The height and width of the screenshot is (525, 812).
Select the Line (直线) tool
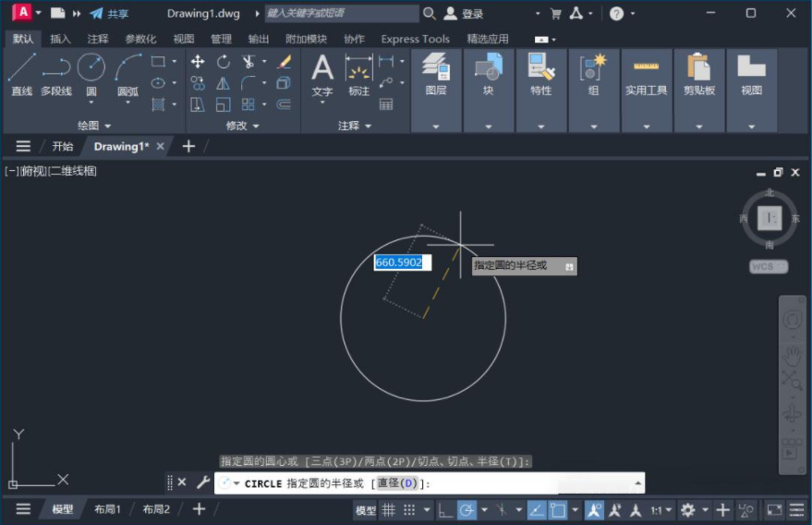click(22, 74)
